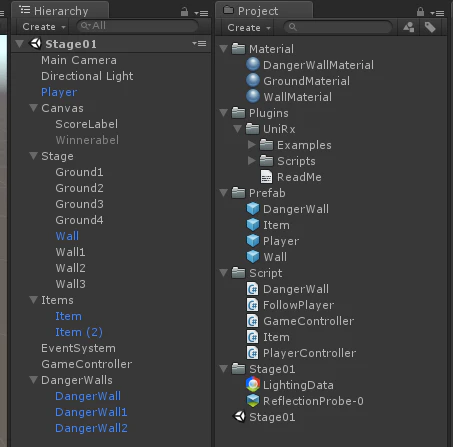Select Wall3 in the Stage group
The width and height of the screenshot is (453, 447).
click(70, 284)
